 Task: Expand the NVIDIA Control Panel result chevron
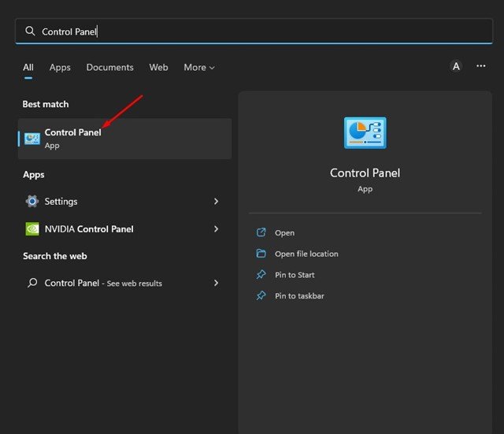pyautogui.click(x=216, y=229)
